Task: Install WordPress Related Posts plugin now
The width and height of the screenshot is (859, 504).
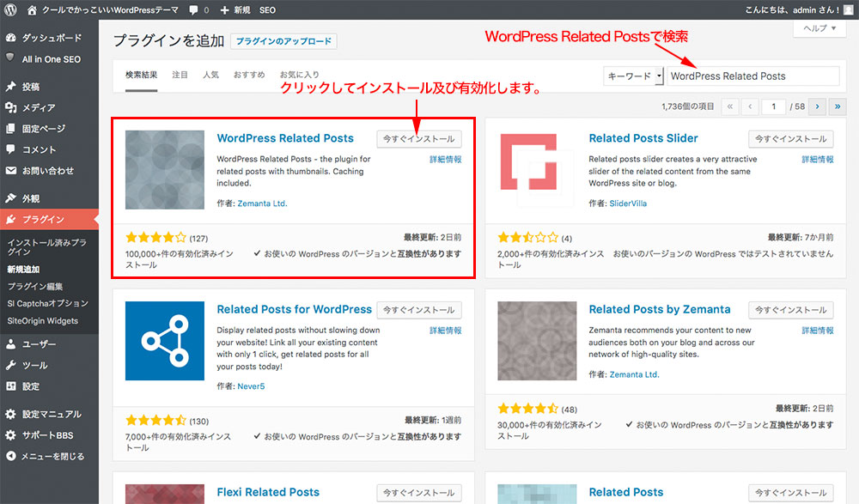Action: point(419,138)
